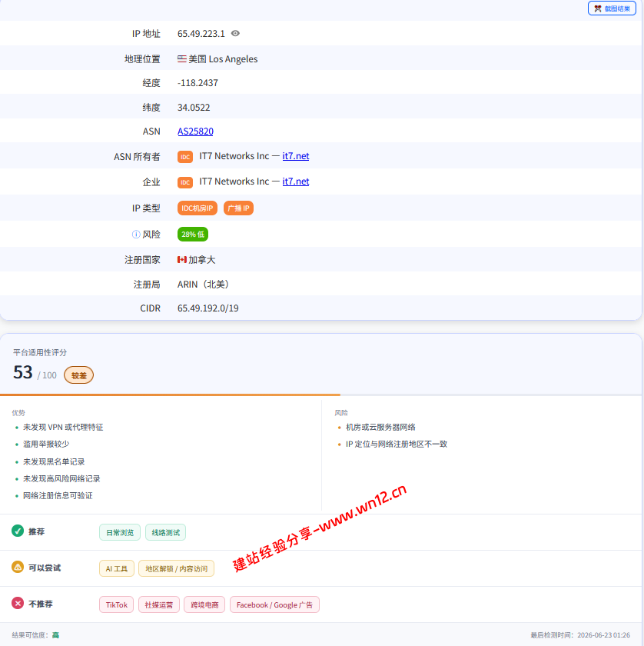Toggle the eye icon beside IP address
The width and height of the screenshot is (644, 646).
[235, 33]
